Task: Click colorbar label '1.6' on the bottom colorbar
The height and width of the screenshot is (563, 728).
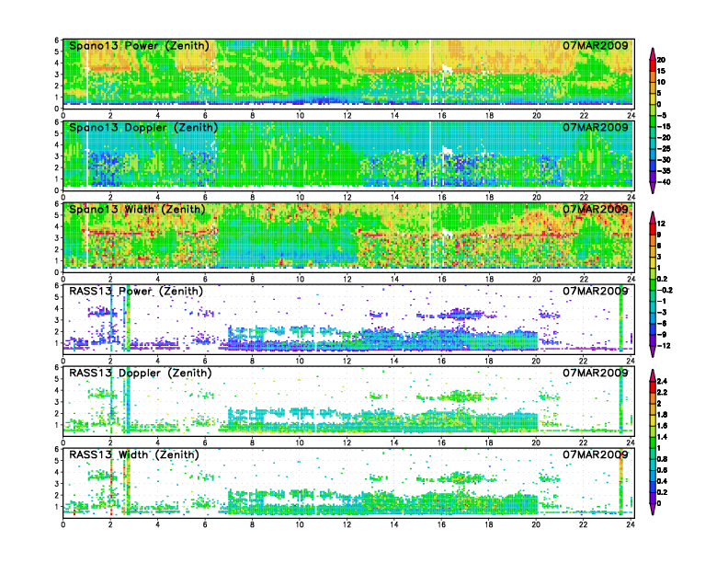Action: click(663, 426)
